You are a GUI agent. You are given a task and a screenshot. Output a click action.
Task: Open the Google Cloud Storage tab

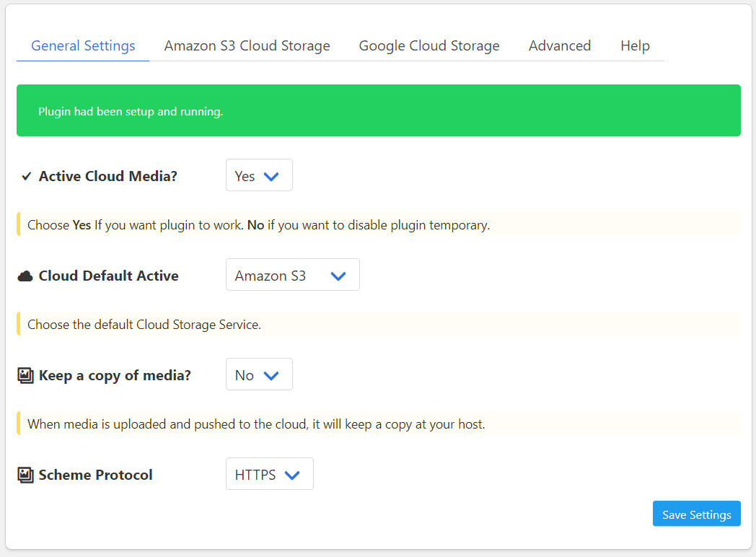pos(429,45)
